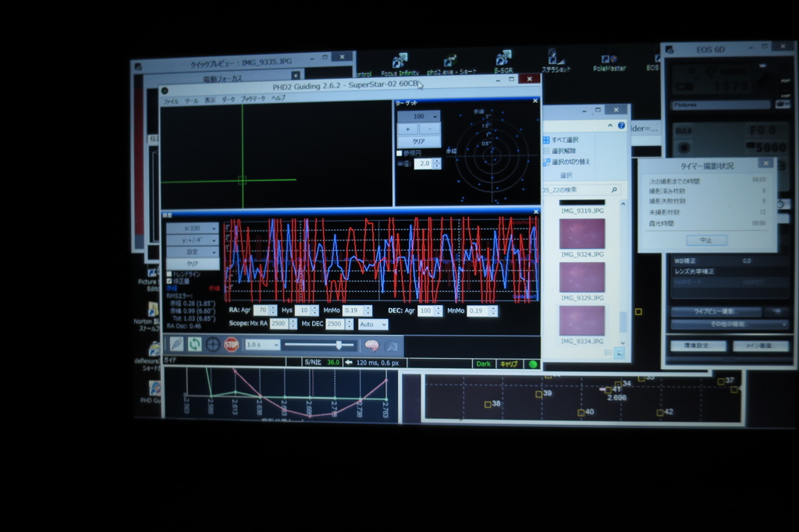This screenshot has width=799, height=532.
Task: Open the ヘルプ menu in PHD2
Action: 279,98
